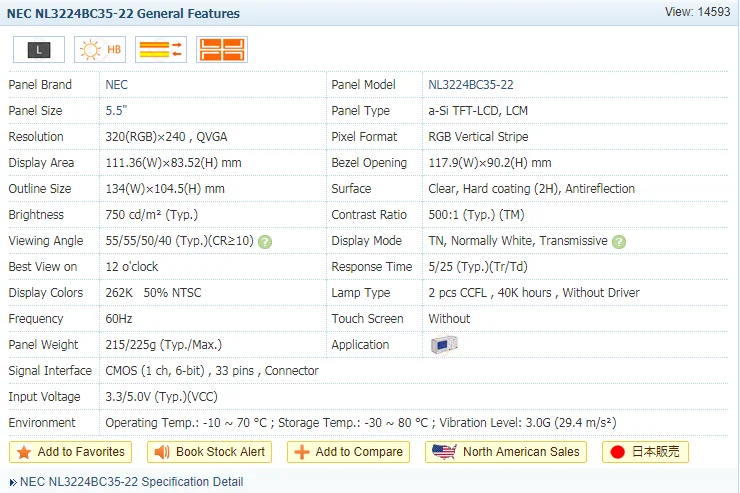Click the high brightness HB sun icon

point(100,50)
